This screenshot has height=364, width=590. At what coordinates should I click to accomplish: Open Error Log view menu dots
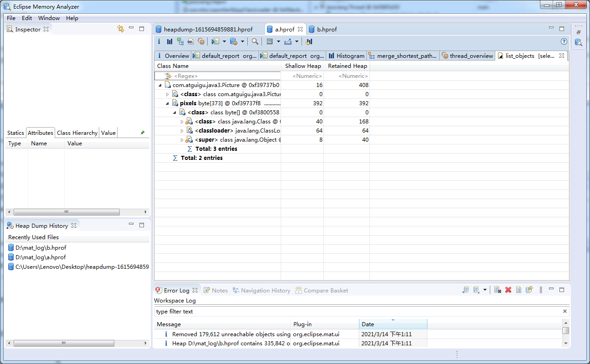click(541, 290)
